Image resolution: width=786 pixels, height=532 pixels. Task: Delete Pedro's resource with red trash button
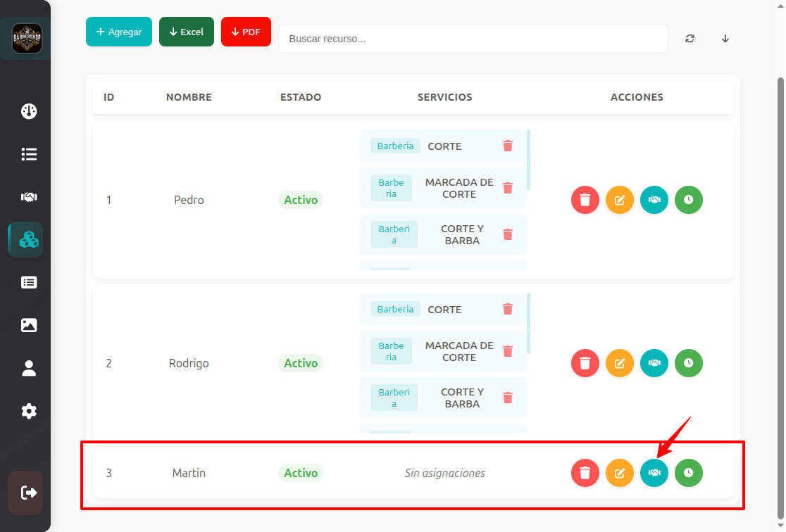pos(585,200)
